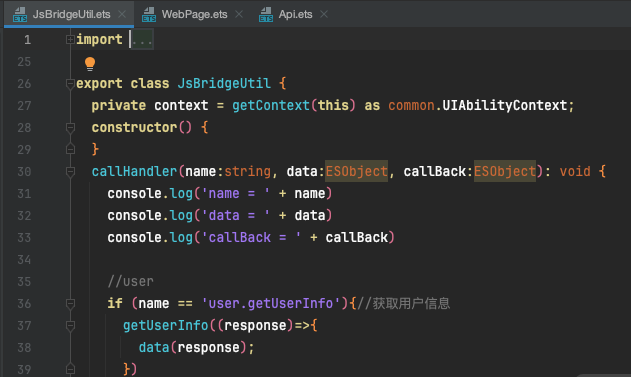This screenshot has height=377, width=631.
Task: Click the //user comment on line 35
Action: pos(130,282)
